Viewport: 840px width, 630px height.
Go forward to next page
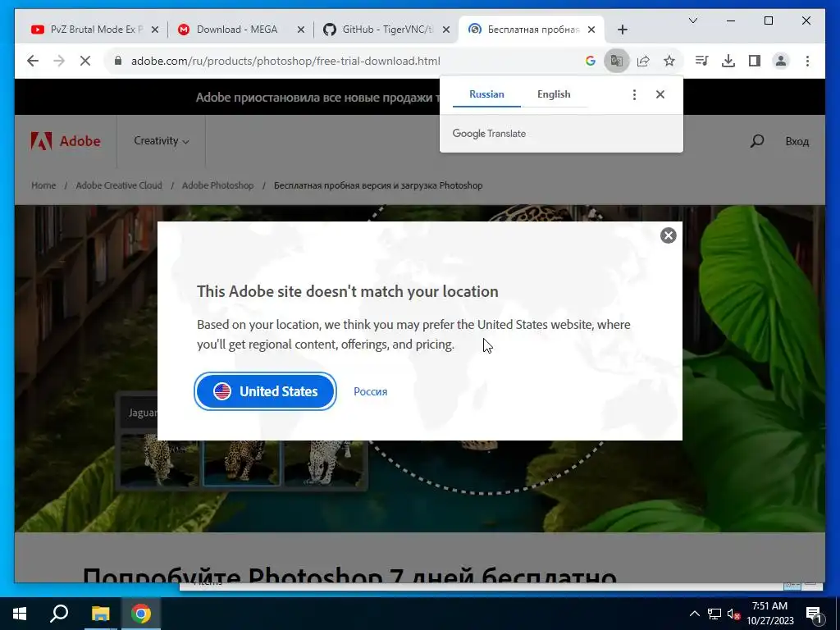pyautogui.click(x=59, y=61)
